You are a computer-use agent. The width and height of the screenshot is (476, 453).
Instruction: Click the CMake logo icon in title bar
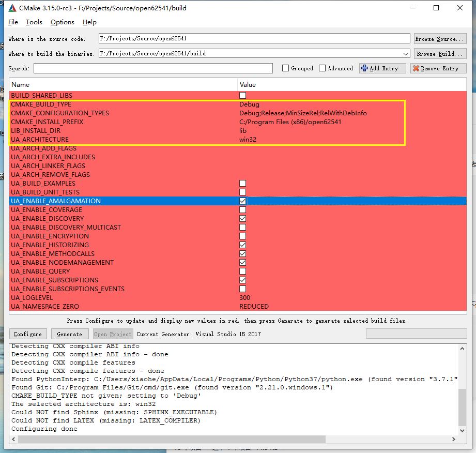12,8
